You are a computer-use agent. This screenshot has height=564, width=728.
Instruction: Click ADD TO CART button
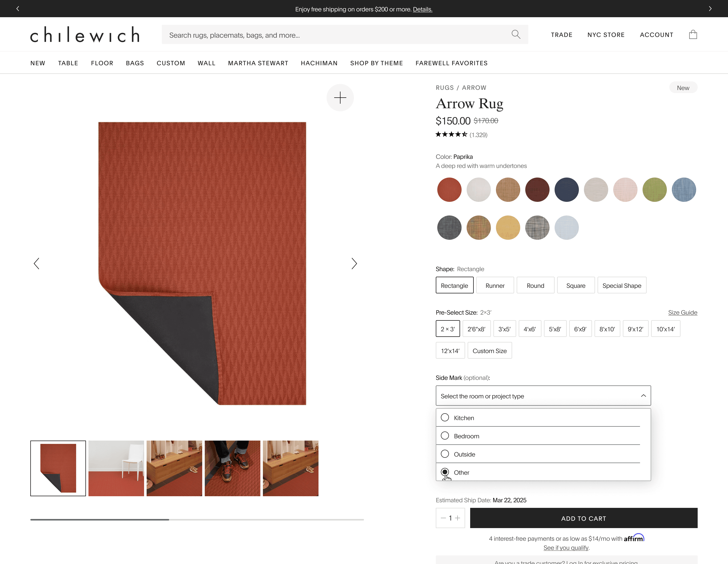pyautogui.click(x=583, y=518)
